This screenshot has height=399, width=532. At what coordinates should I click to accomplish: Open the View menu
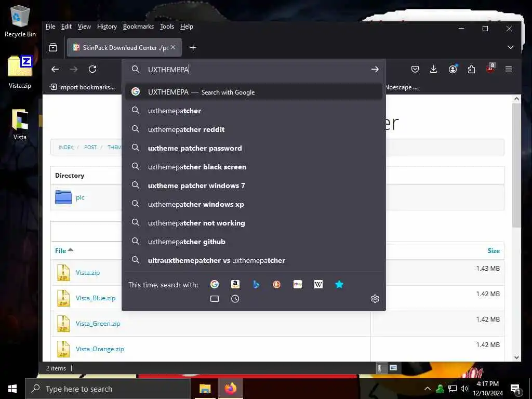tap(84, 26)
